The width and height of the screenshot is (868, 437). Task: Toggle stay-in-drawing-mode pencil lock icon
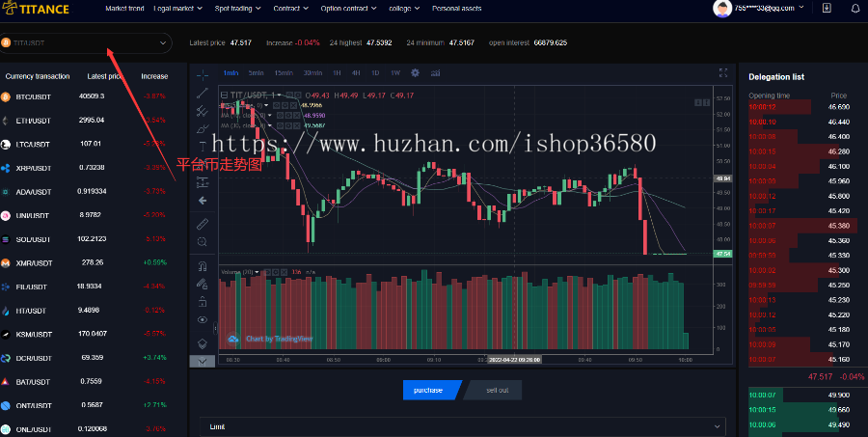[203, 285]
